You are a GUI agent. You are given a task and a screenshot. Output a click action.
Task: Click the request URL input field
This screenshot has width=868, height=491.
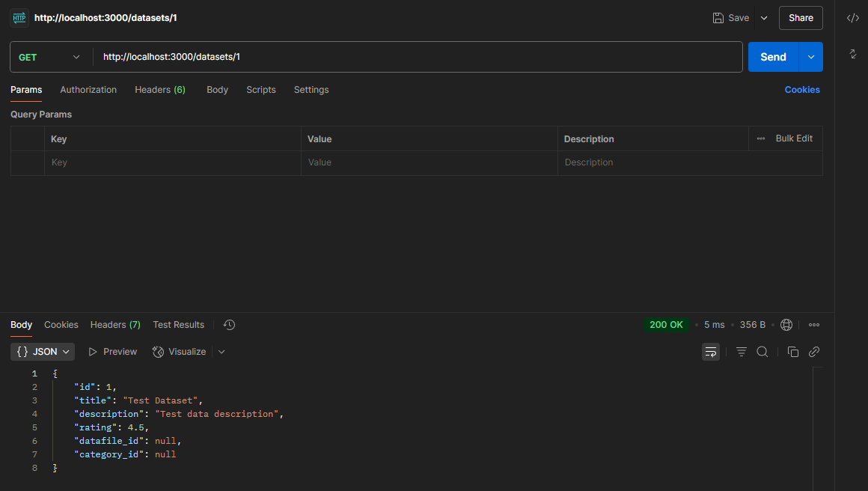tap(418, 57)
